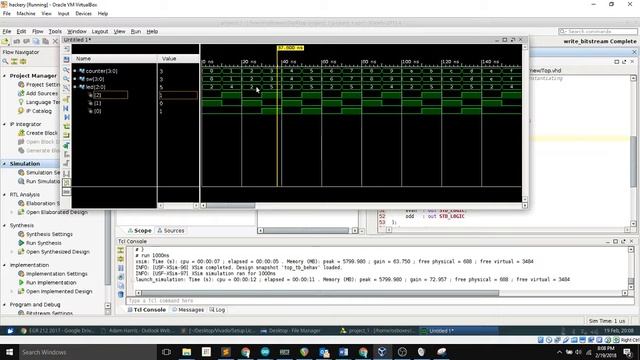Switch to the Tcl Console tab
The width and height of the screenshot is (640, 360).
pyautogui.click(x=147, y=310)
